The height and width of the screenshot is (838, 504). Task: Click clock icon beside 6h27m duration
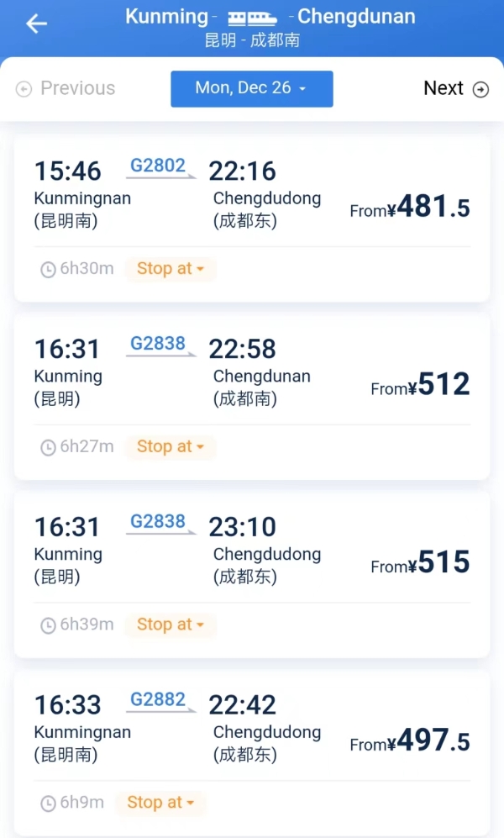[48, 447]
